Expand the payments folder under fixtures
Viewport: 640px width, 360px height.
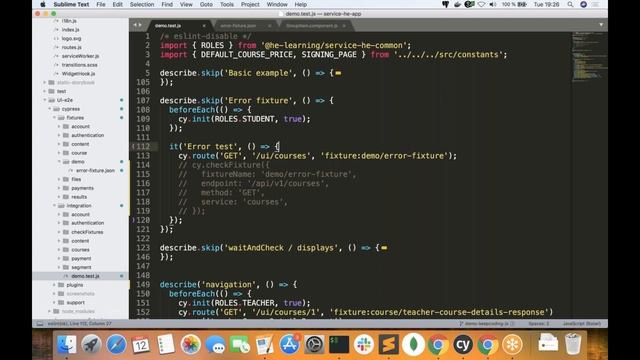click(59, 188)
